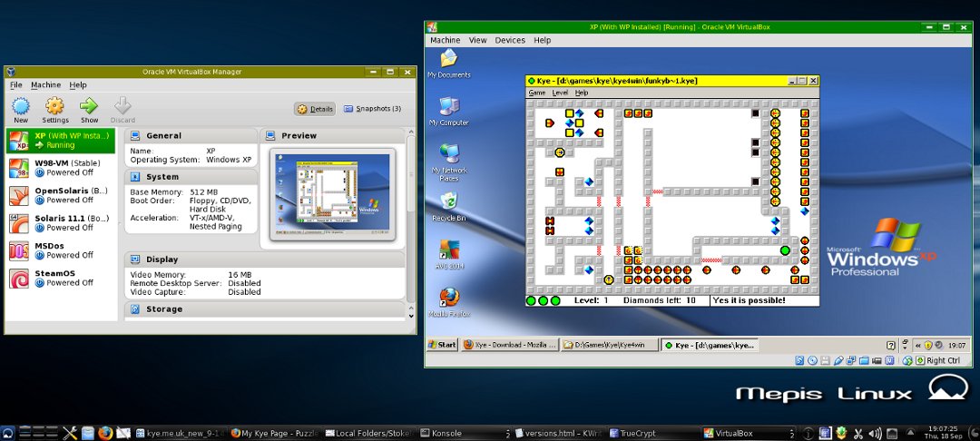Viewport: 980px width, 441px height.
Task: Click the VM preview thumbnail
Action: click(x=332, y=195)
